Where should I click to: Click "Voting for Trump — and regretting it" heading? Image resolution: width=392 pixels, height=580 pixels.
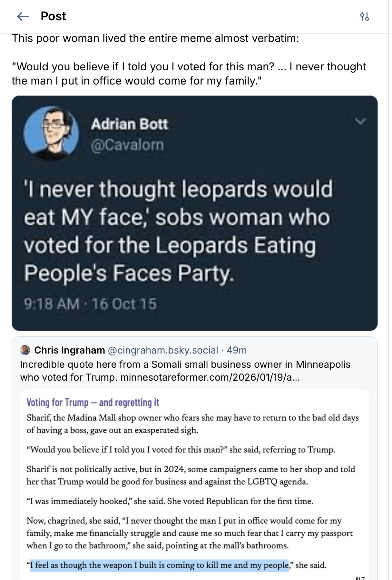(93, 403)
